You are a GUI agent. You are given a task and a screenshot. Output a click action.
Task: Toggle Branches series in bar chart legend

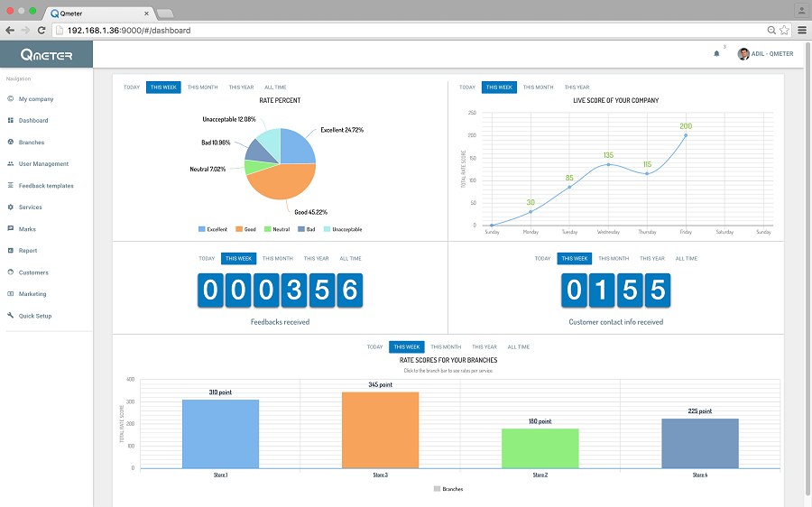click(448, 489)
